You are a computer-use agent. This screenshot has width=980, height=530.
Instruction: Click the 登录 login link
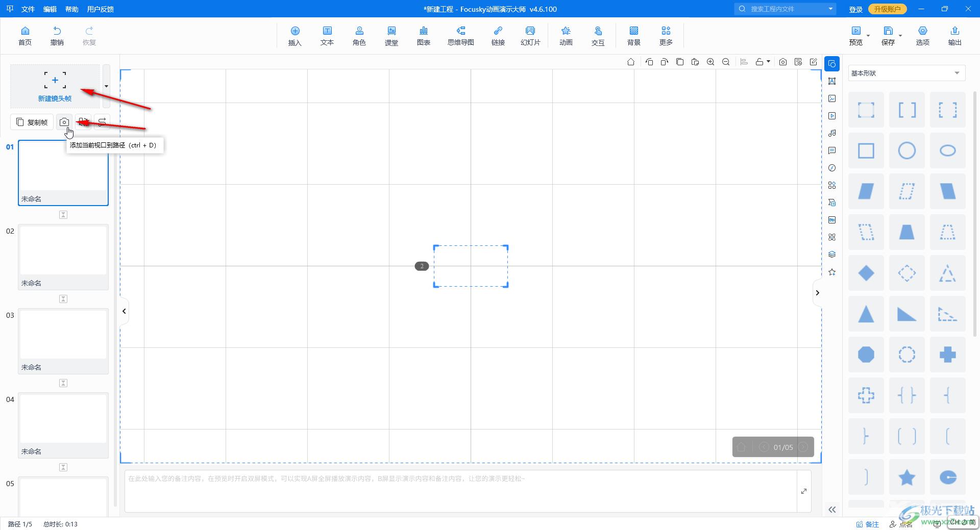coord(856,9)
